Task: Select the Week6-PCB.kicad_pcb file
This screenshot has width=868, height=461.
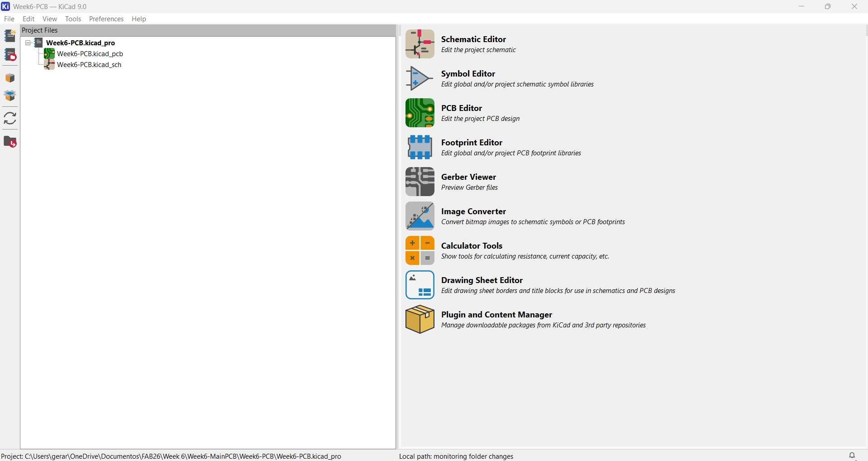Action: click(x=90, y=54)
